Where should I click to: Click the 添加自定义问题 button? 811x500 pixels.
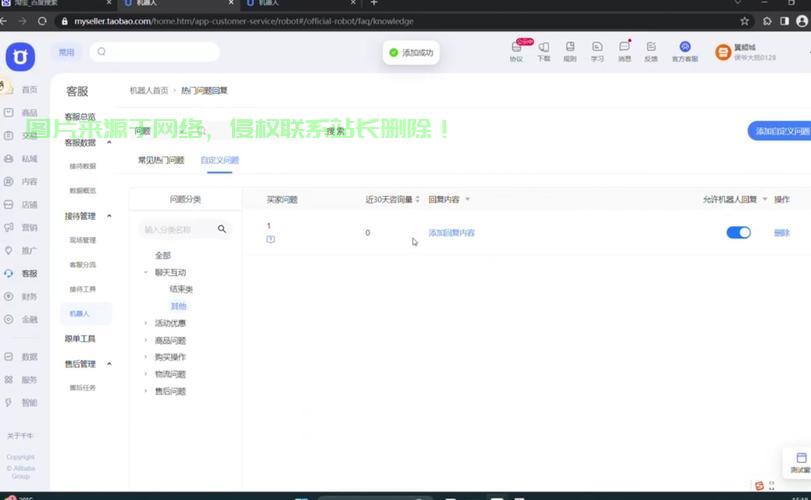point(781,131)
